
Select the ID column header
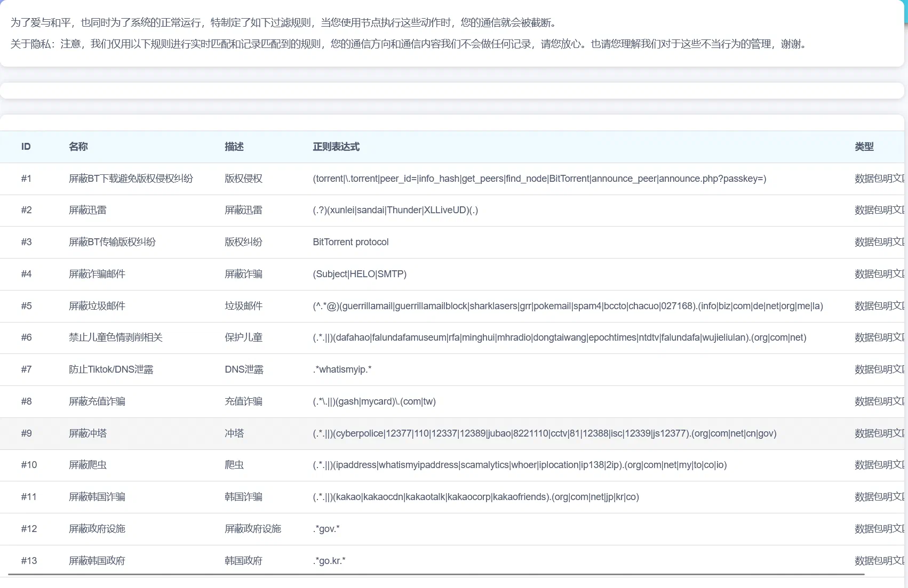coord(26,147)
